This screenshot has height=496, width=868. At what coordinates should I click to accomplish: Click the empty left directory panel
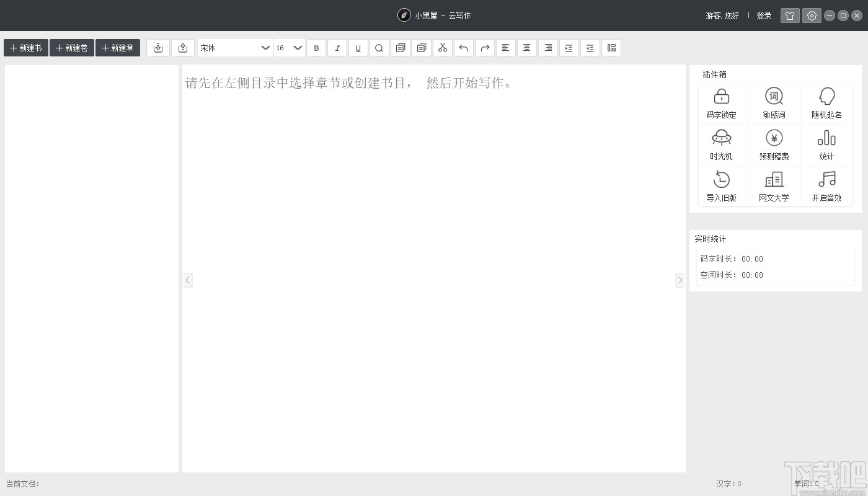pyautogui.click(x=92, y=268)
